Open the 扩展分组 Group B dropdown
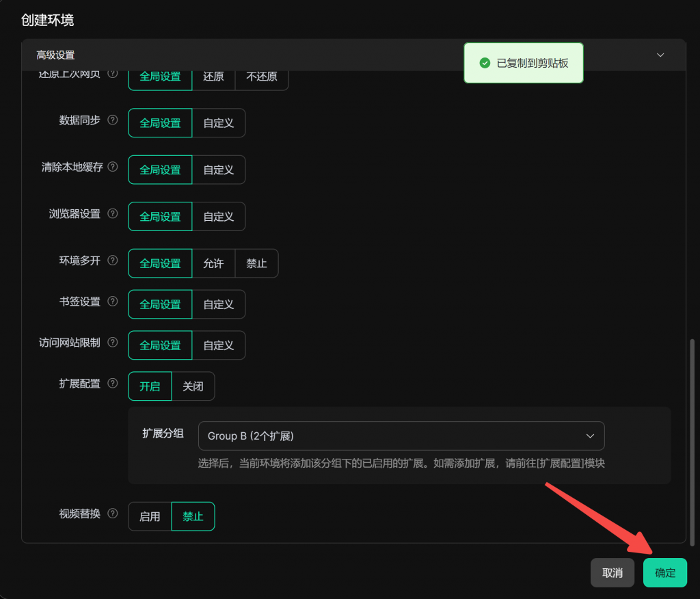This screenshot has width=700, height=599. click(401, 436)
